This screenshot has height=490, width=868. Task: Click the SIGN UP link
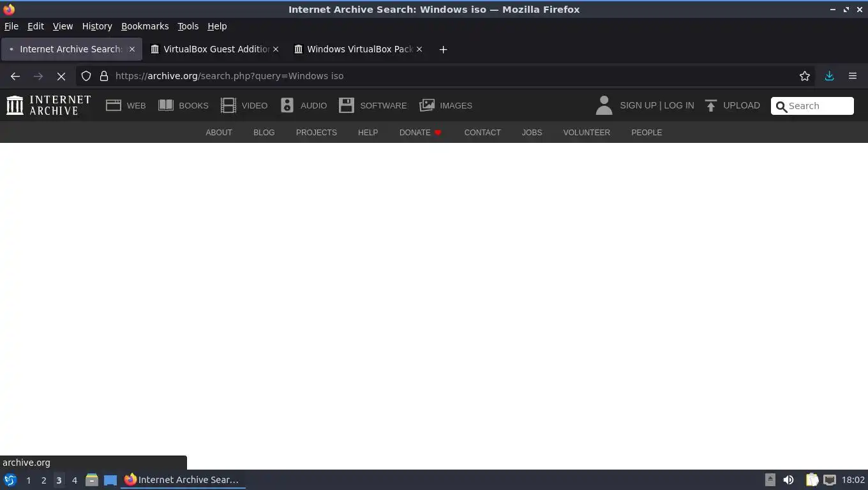[638, 105]
